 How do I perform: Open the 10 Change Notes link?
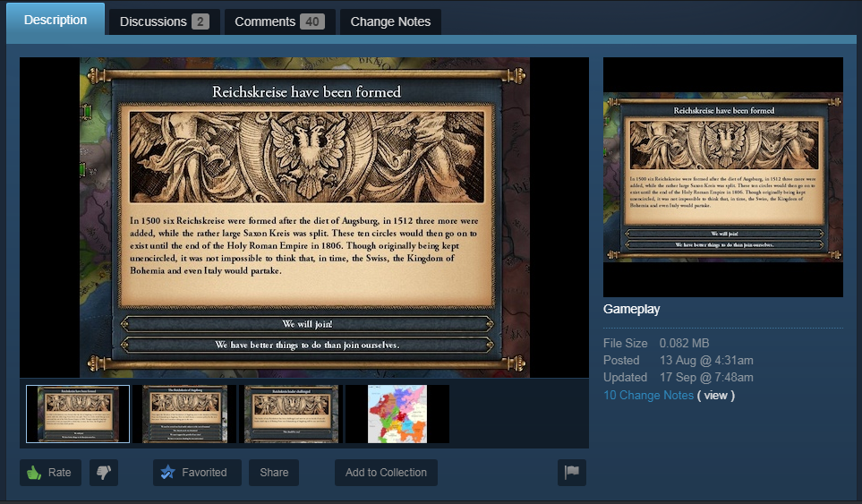pyautogui.click(x=648, y=395)
